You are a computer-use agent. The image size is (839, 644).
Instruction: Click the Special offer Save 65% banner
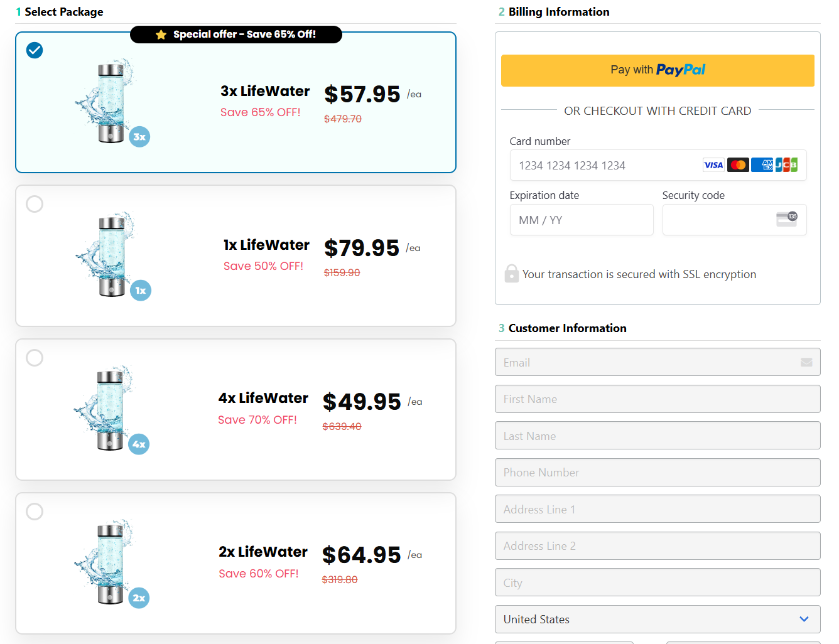coord(236,35)
